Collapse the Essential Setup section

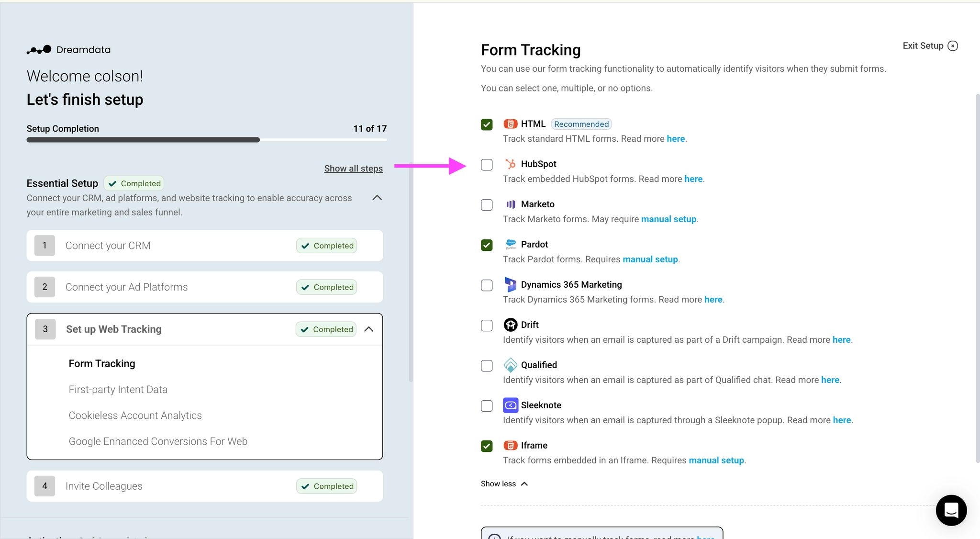(x=377, y=198)
